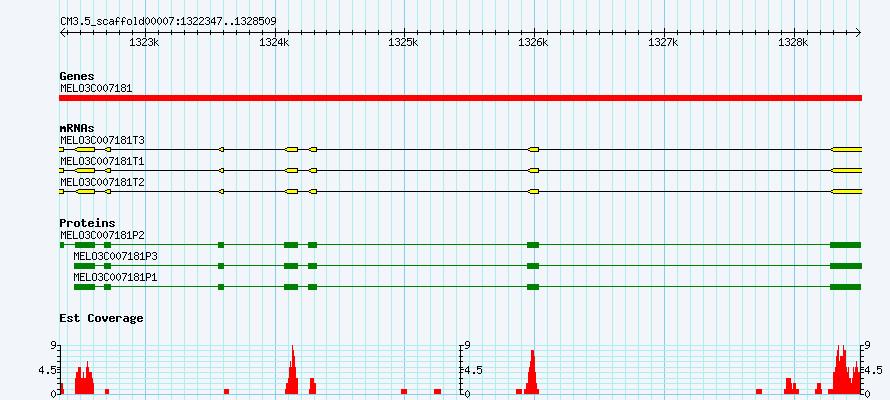This screenshot has width=890, height=400.
Task: Click the MELO3C007181P2 green segment near 1326k
Action: coord(533,245)
